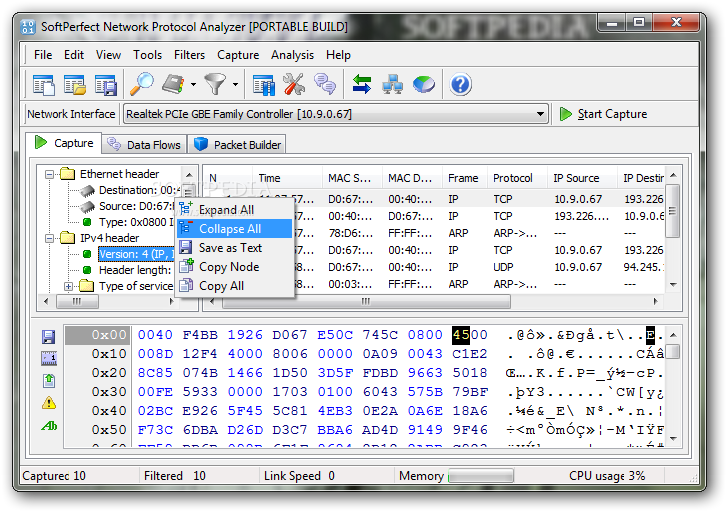Image resolution: width=727 pixels, height=512 pixels.
Task: Click the open capture file toolbar icon
Action: click(x=75, y=85)
